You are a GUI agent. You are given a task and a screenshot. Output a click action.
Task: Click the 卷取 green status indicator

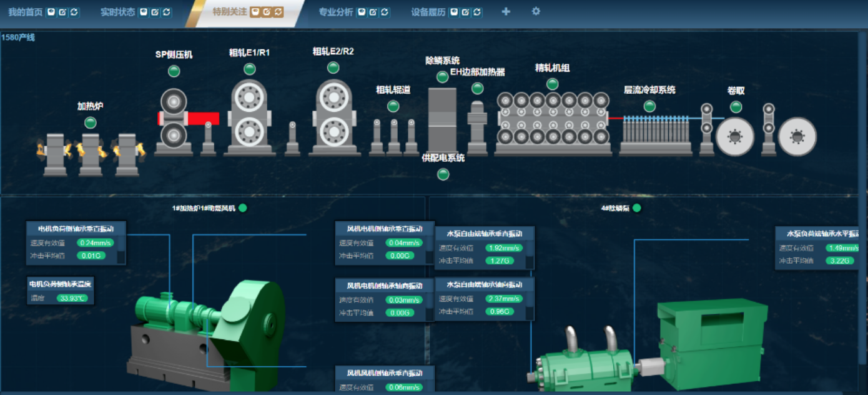coord(736,107)
